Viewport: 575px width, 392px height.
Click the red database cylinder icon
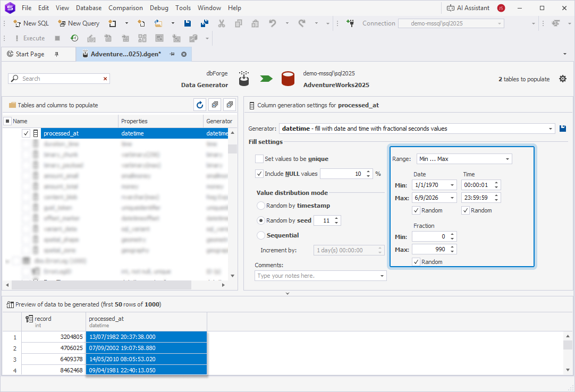coord(288,79)
